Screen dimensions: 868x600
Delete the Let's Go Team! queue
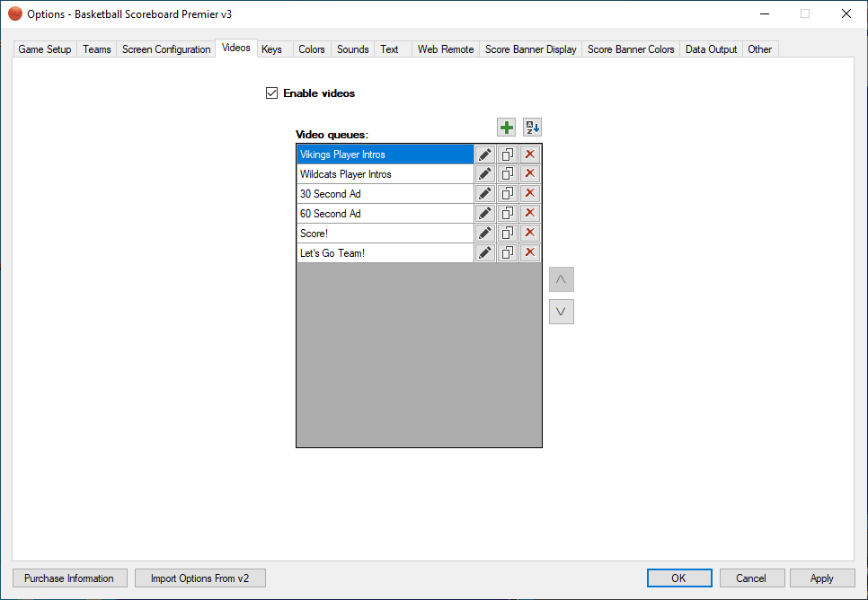tap(530, 253)
